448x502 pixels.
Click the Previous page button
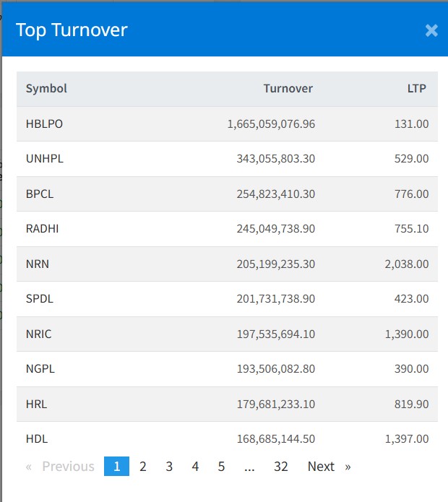click(61, 467)
